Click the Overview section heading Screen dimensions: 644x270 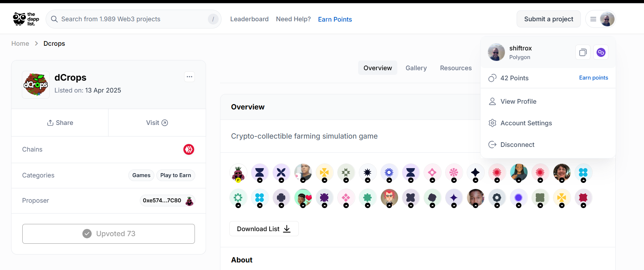(x=248, y=107)
